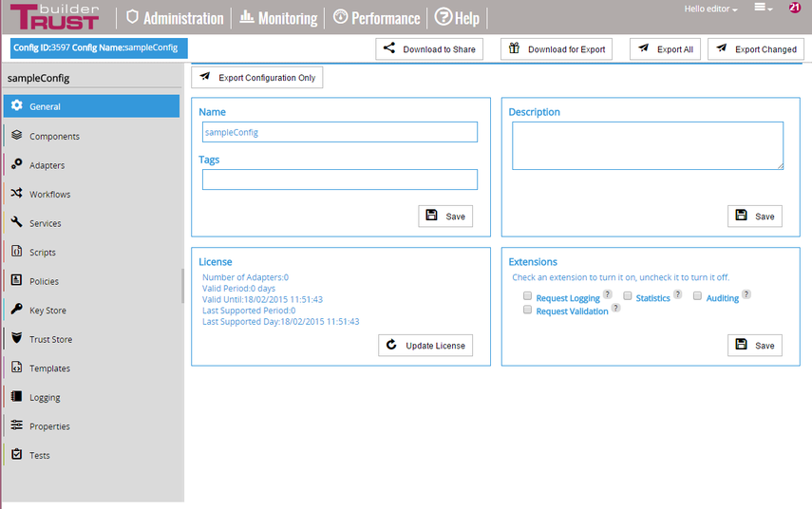Select Properties in the sidebar

92,425
